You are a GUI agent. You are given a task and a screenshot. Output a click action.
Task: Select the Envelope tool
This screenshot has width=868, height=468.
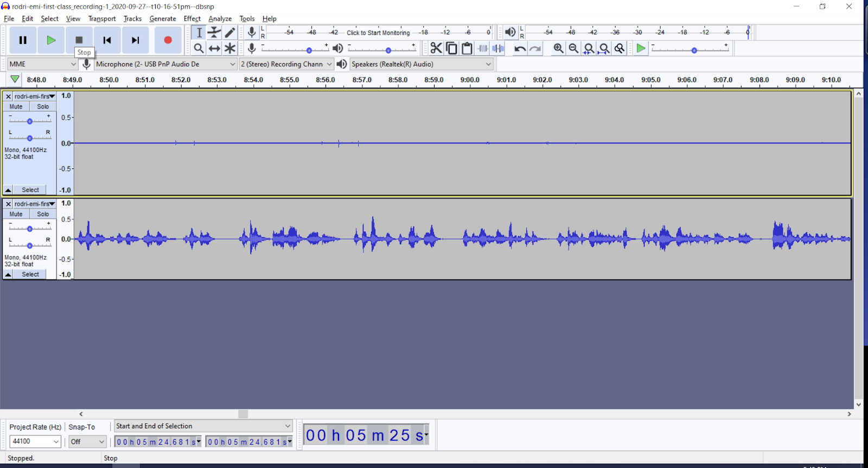(x=215, y=33)
